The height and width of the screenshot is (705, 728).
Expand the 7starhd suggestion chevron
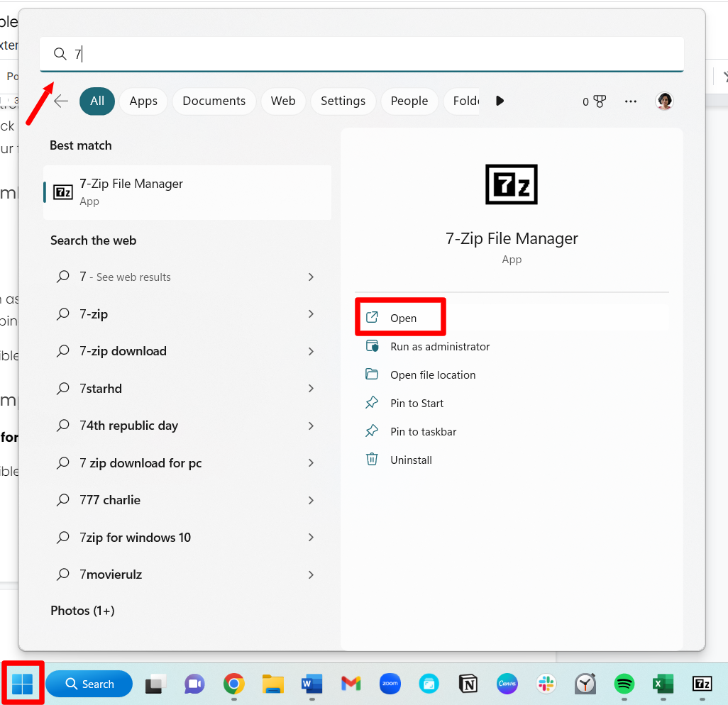pos(311,389)
